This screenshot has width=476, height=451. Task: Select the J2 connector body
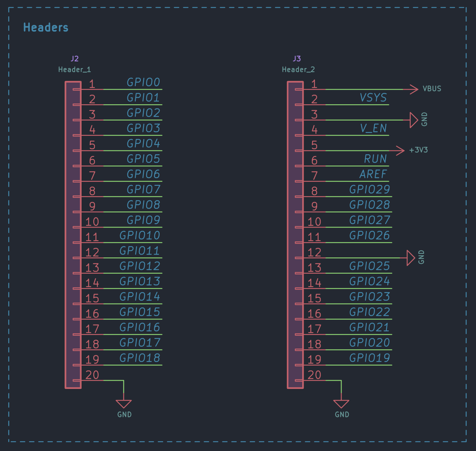73,235
